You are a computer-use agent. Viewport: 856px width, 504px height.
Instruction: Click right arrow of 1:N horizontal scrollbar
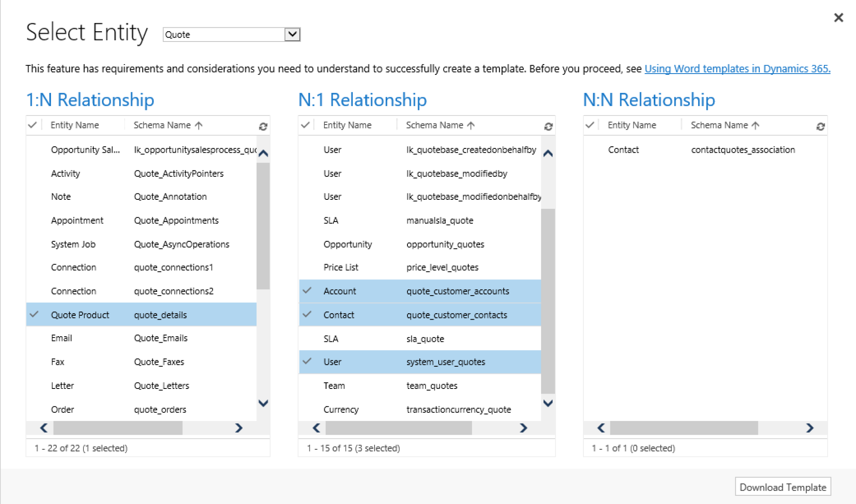click(x=239, y=428)
